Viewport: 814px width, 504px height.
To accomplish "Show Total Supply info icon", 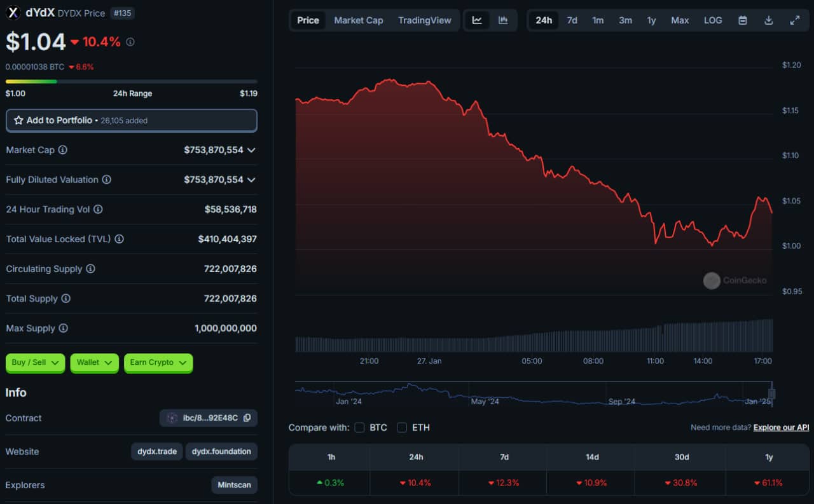I will [x=66, y=299].
